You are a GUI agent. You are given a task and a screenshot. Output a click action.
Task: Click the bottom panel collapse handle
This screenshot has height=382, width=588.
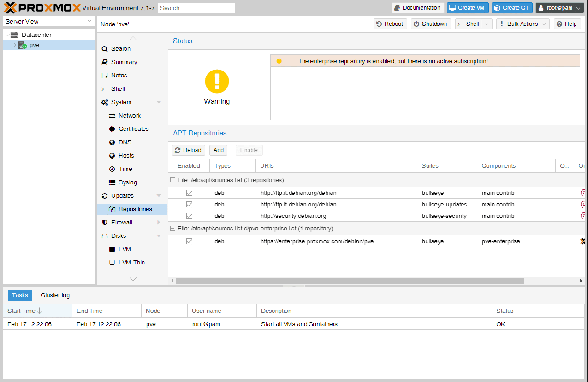(x=294, y=286)
